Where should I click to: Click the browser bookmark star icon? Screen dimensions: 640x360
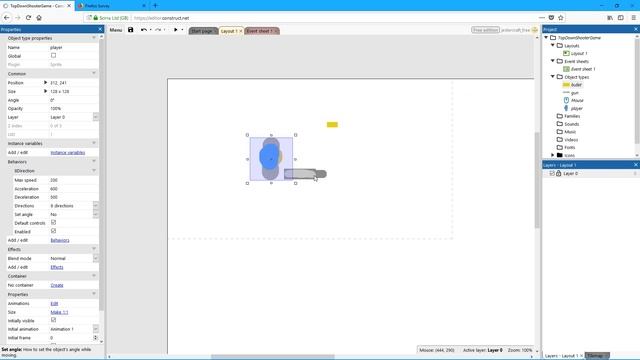[561, 18]
